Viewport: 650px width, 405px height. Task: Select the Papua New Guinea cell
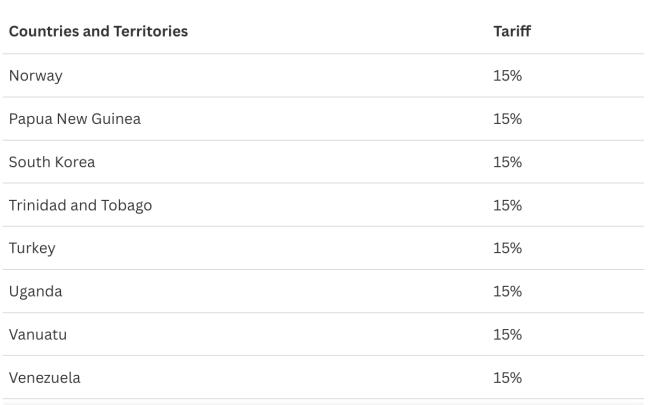(75, 119)
